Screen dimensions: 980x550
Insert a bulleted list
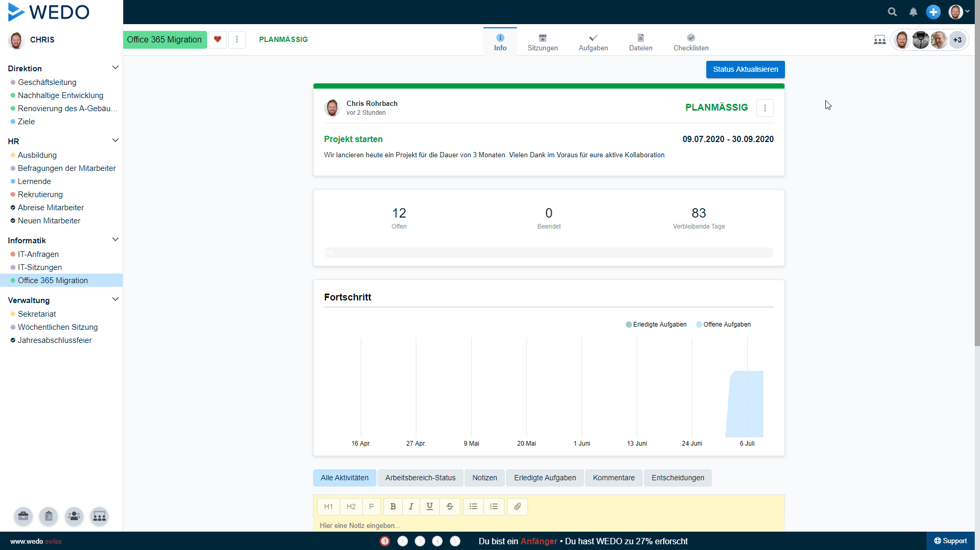(x=473, y=506)
